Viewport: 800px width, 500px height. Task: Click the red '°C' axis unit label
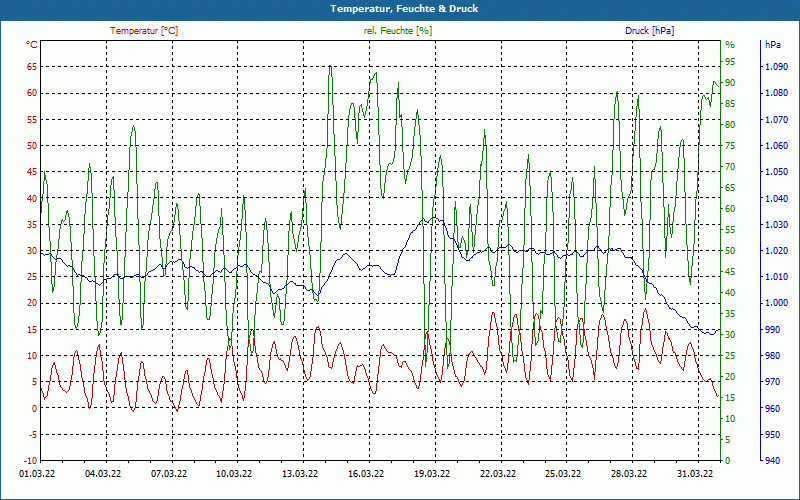[x=32, y=45]
